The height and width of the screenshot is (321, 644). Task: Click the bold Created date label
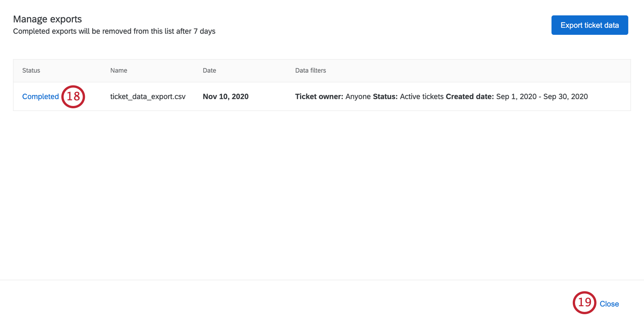pyautogui.click(x=470, y=97)
